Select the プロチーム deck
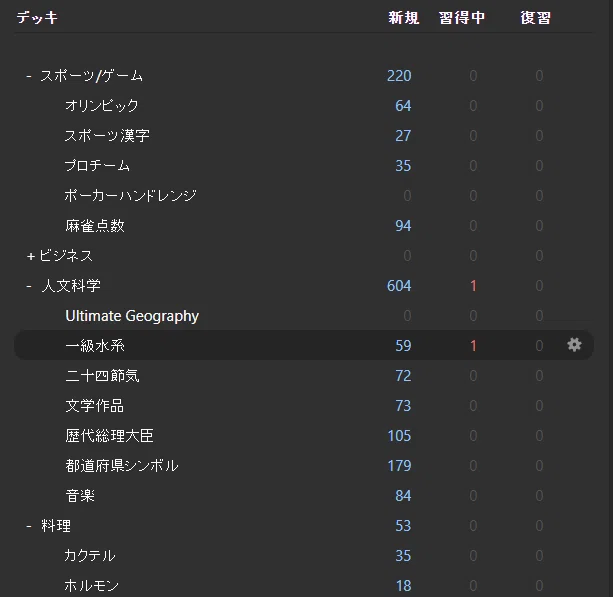Screen dimensions: 613x597 [x=97, y=166]
